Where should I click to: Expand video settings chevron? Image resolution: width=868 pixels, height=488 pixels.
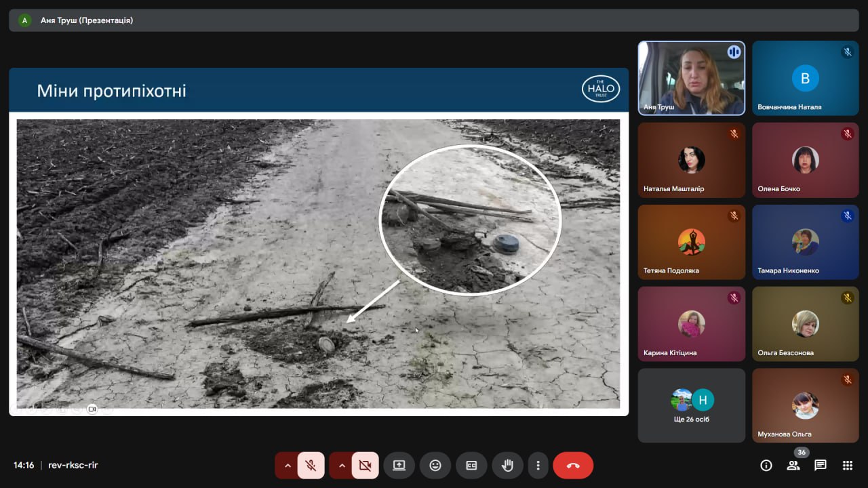(x=341, y=466)
